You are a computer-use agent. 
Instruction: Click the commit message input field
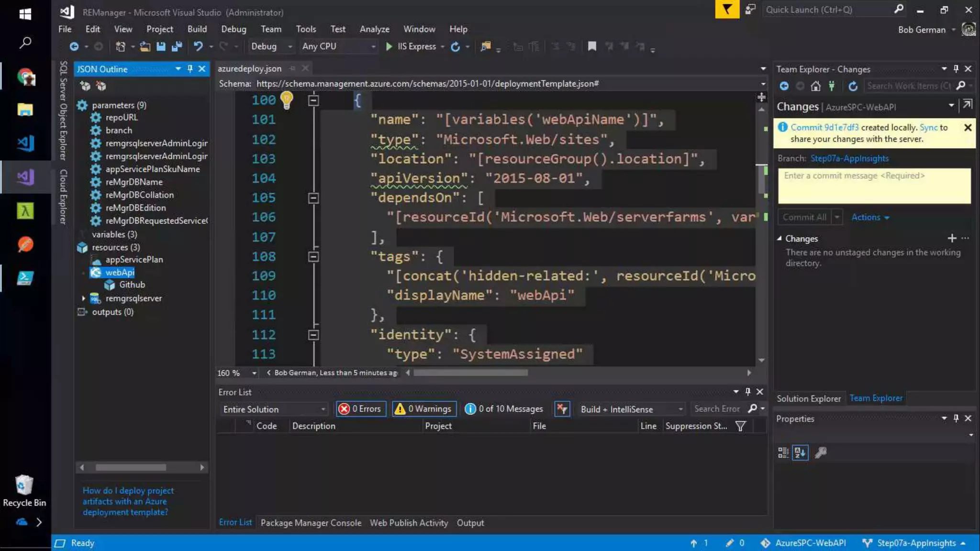[x=874, y=186]
